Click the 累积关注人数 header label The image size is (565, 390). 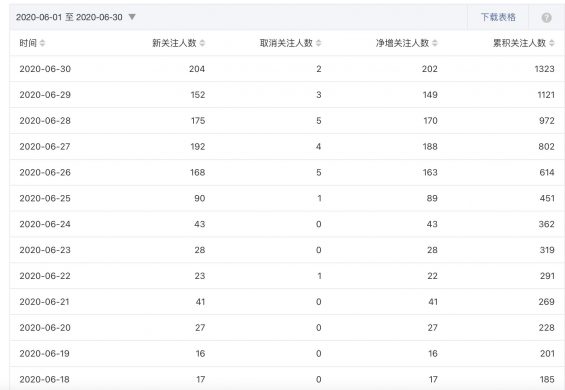[520, 43]
